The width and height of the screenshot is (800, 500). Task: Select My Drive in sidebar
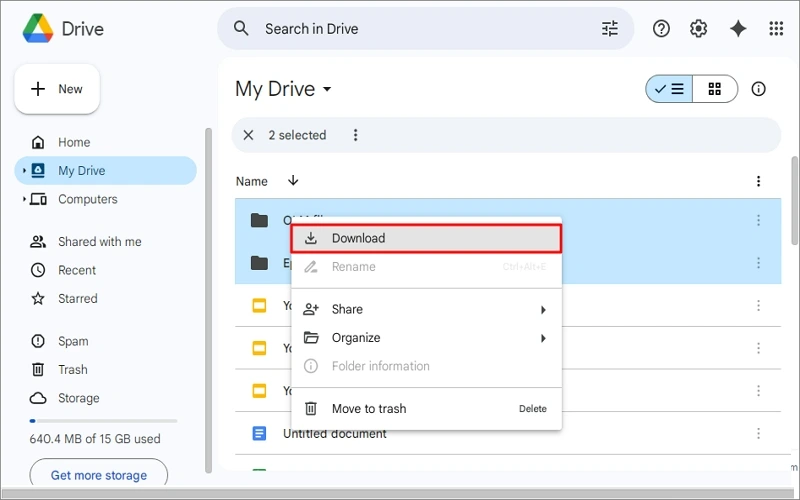click(x=106, y=170)
